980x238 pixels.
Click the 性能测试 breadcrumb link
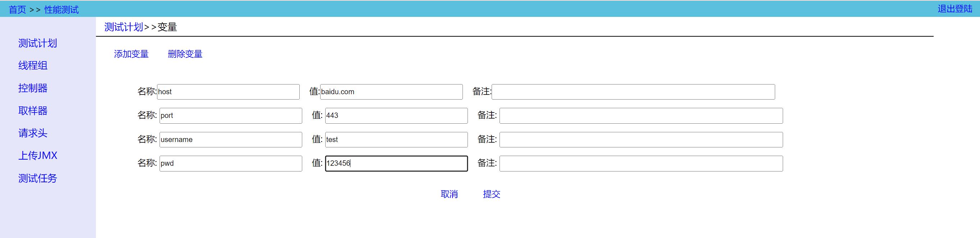coord(61,9)
